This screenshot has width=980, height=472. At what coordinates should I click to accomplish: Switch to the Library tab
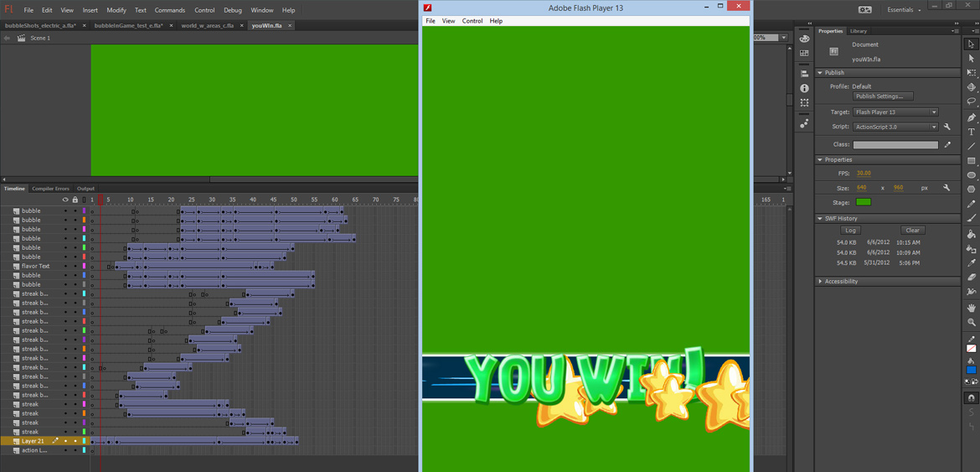(x=859, y=31)
